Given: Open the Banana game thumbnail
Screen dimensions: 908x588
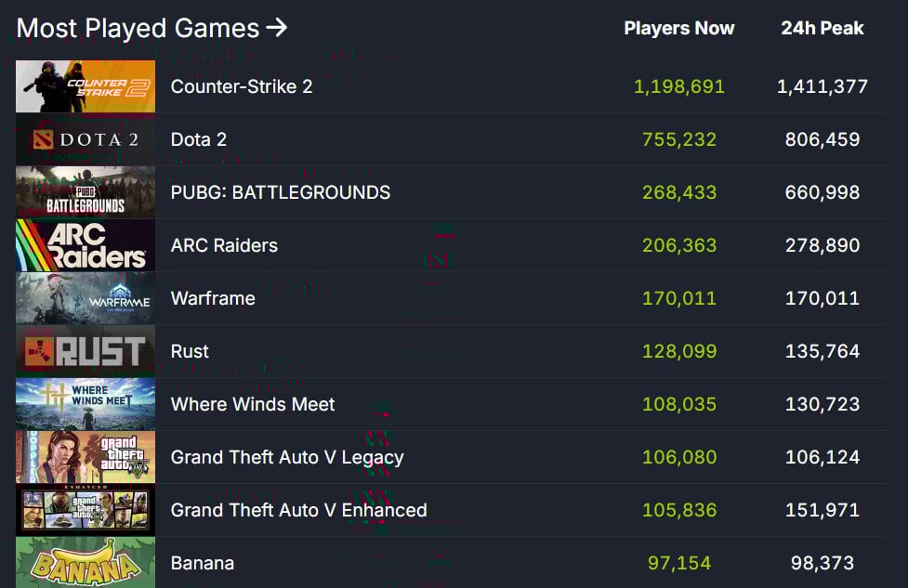Looking at the screenshot, I should coord(86,562).
